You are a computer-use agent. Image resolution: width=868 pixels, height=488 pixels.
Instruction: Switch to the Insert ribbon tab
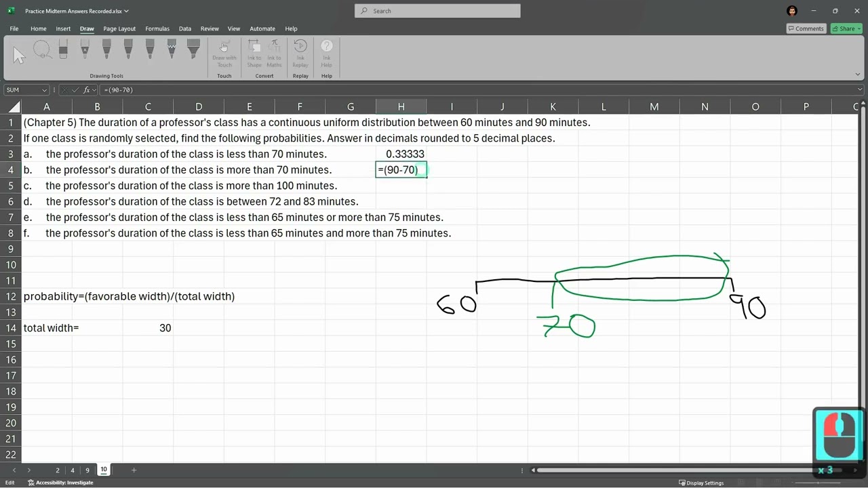click(x=63, y=28)
